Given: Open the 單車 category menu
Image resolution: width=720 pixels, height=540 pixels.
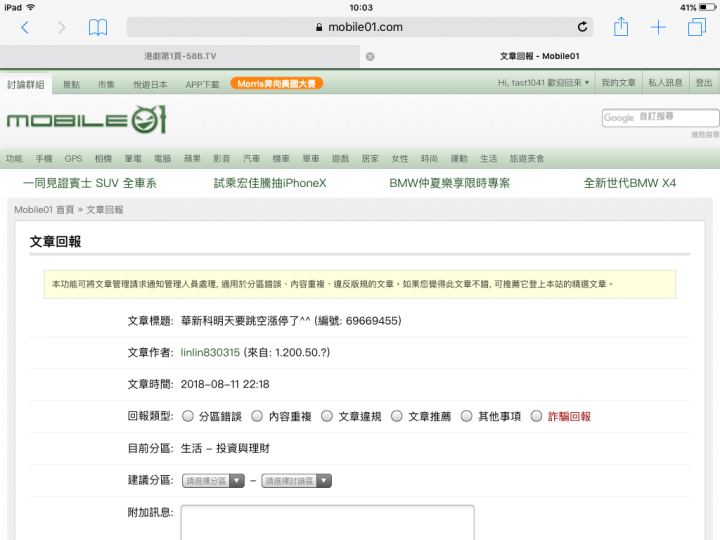Looking at the screenshot, I should [x=311, y=158].
